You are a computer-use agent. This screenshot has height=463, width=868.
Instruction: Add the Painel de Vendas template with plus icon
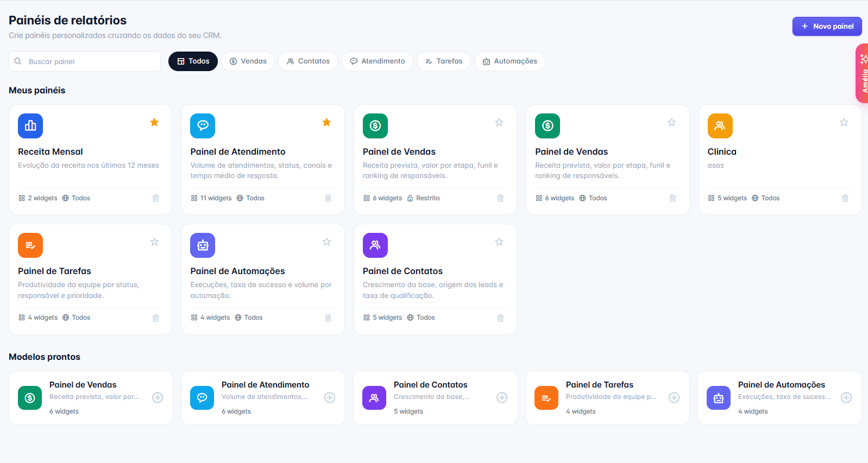158,398
